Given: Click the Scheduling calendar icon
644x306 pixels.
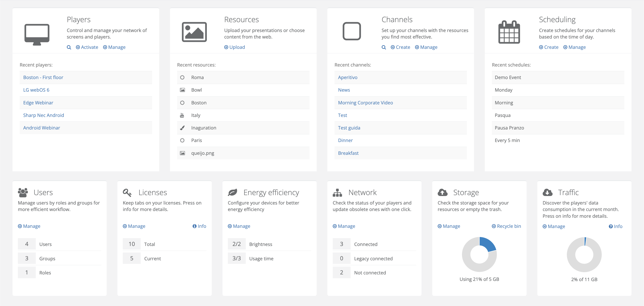Looking at the screenshot, I should [x=509, y=32].
